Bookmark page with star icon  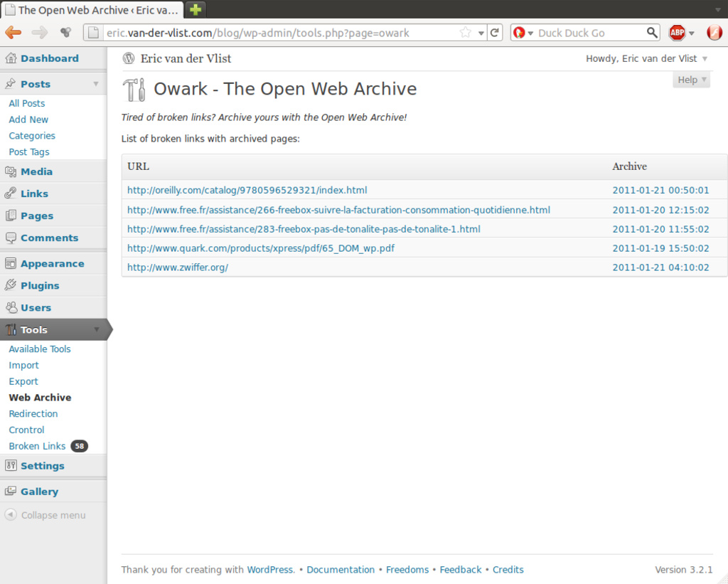coord(465,33)
